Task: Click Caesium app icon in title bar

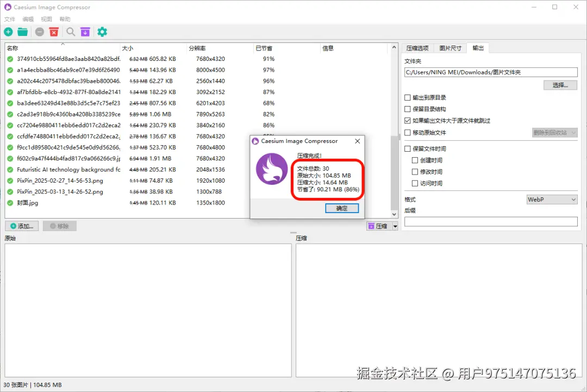Action: [x=8, y=7]
